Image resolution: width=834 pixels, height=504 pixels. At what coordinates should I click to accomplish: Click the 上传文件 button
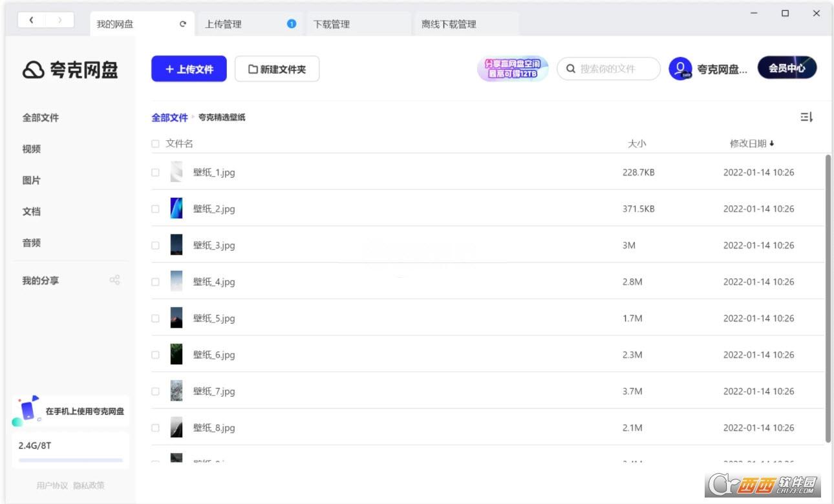point(189,69)
